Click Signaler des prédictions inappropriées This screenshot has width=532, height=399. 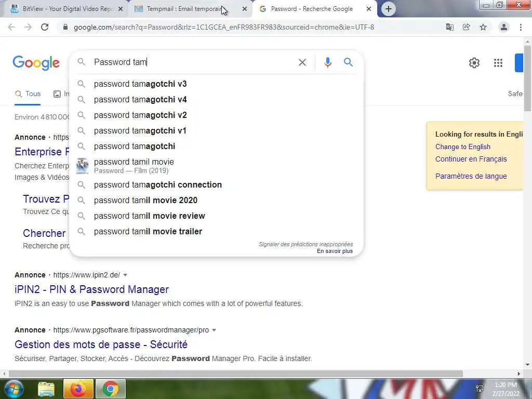click(x=305, y=244)
